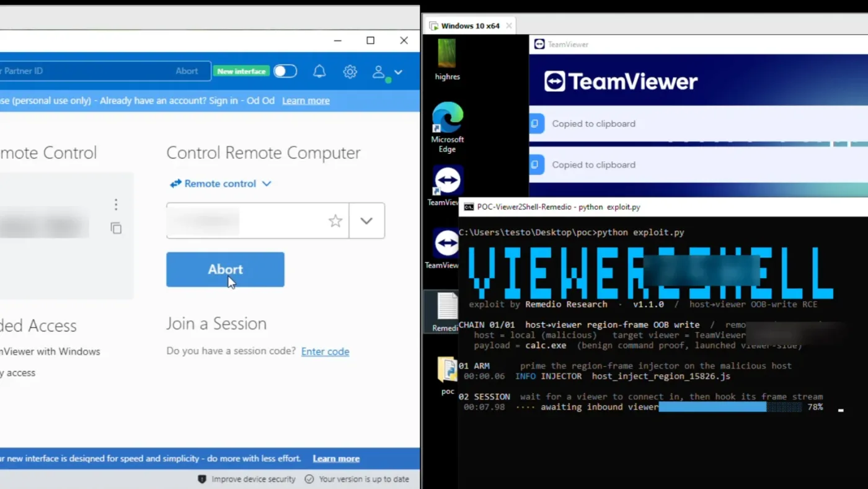Click the Control Remote Computer heading
This screenshot has height=489, width=868.
(x=263, y=153)
